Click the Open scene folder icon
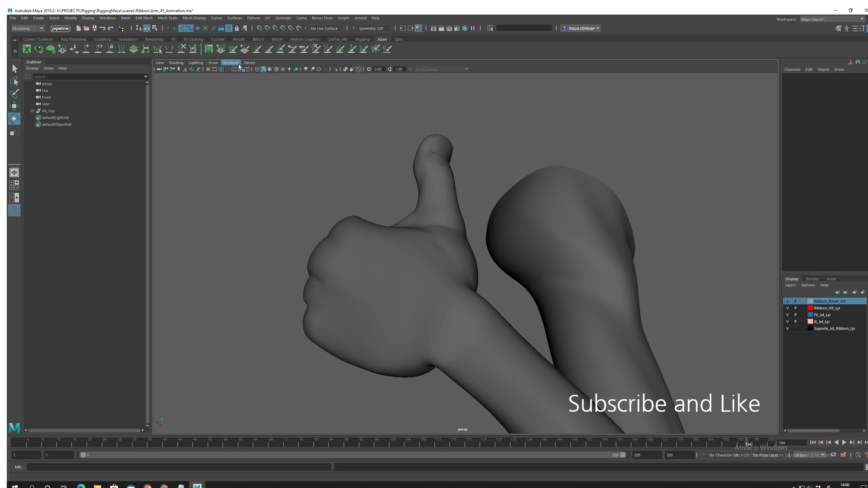 click(86, 28)
